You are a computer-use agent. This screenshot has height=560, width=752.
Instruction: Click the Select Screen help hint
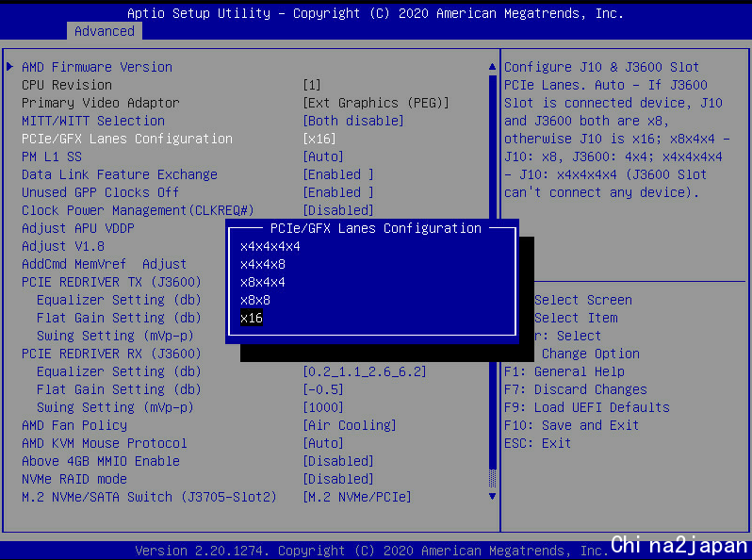(x=583, y=300)
